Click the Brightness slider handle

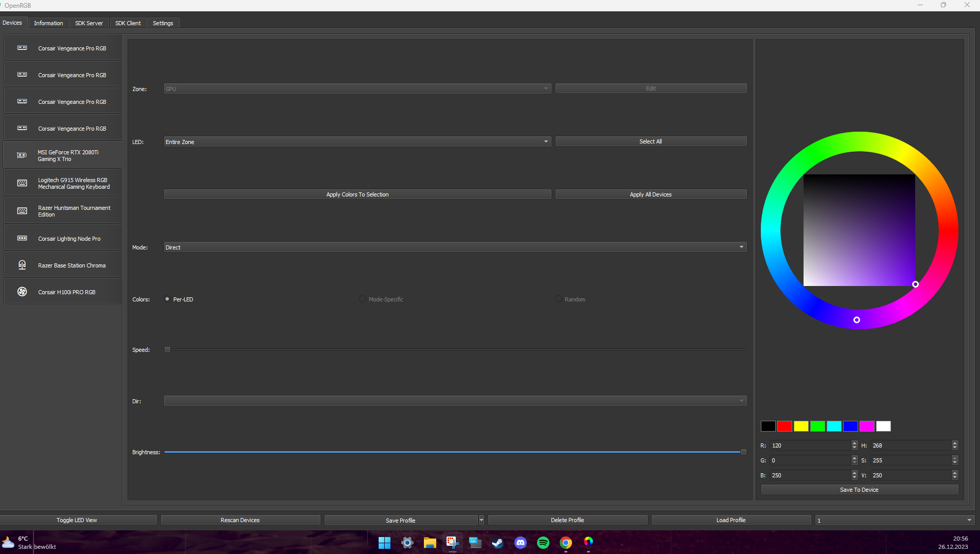click(x=743, y=452)
